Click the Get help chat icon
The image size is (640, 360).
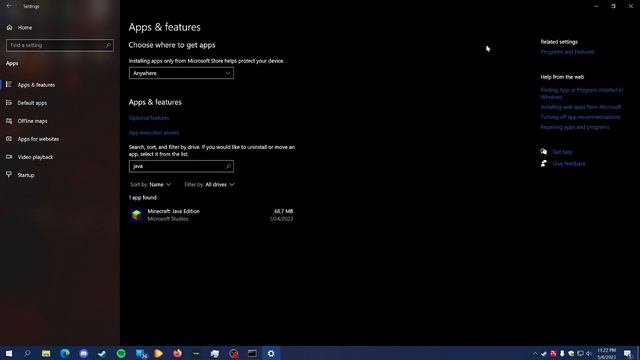544,152
